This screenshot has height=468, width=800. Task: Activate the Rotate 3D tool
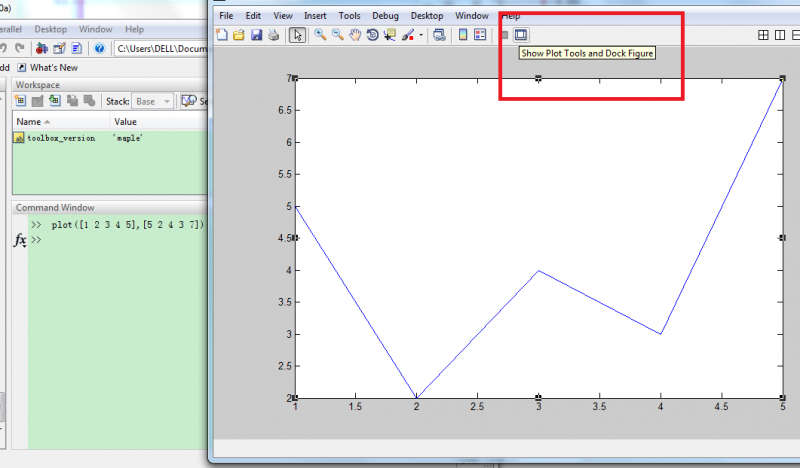[x=372, y=35]
